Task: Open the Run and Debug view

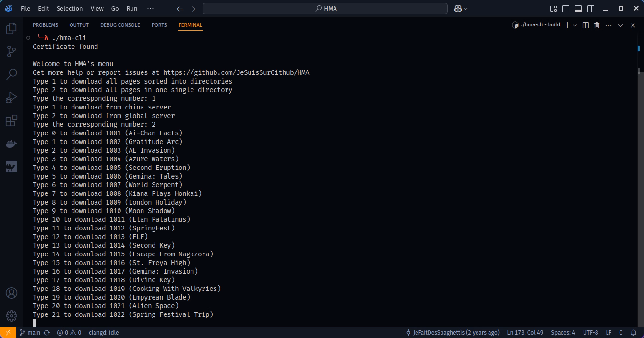Action: tap(11, 97)
